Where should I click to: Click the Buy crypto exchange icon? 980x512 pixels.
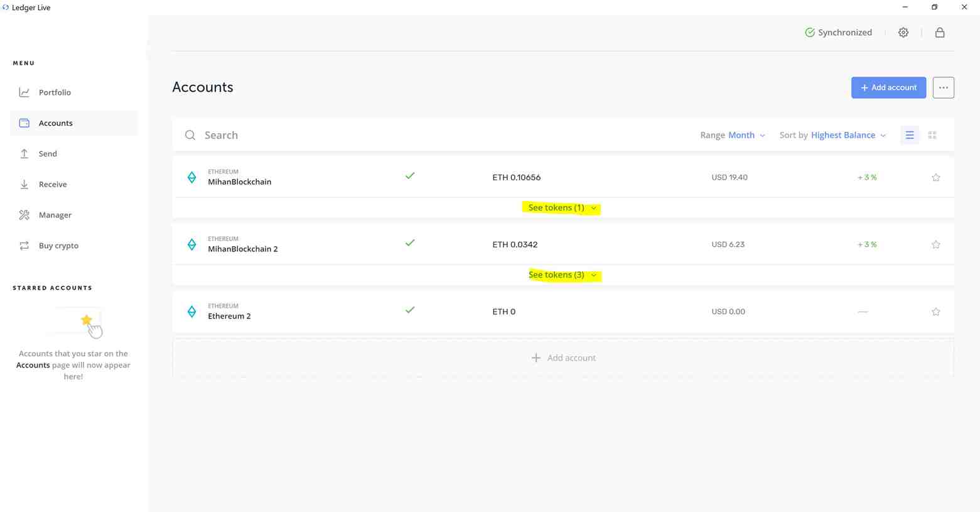[24, 246]
